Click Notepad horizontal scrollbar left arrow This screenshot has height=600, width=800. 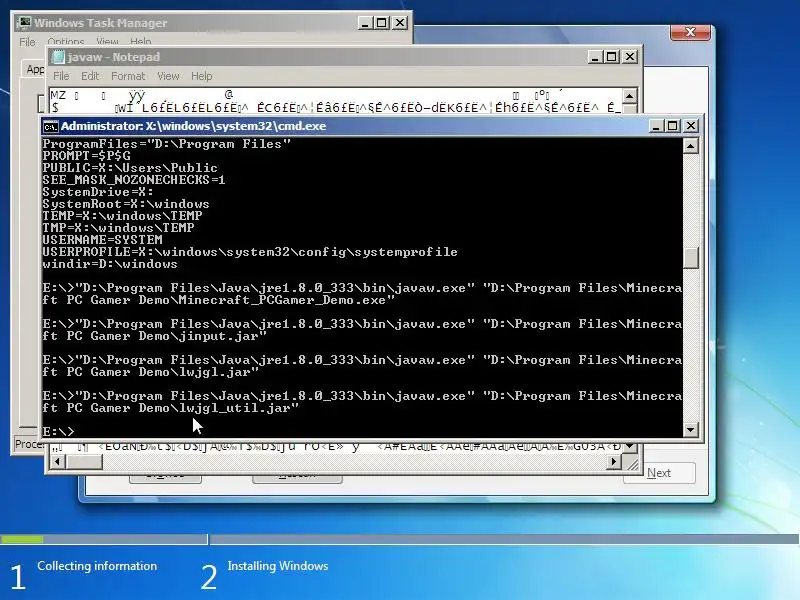pos(57,462)
